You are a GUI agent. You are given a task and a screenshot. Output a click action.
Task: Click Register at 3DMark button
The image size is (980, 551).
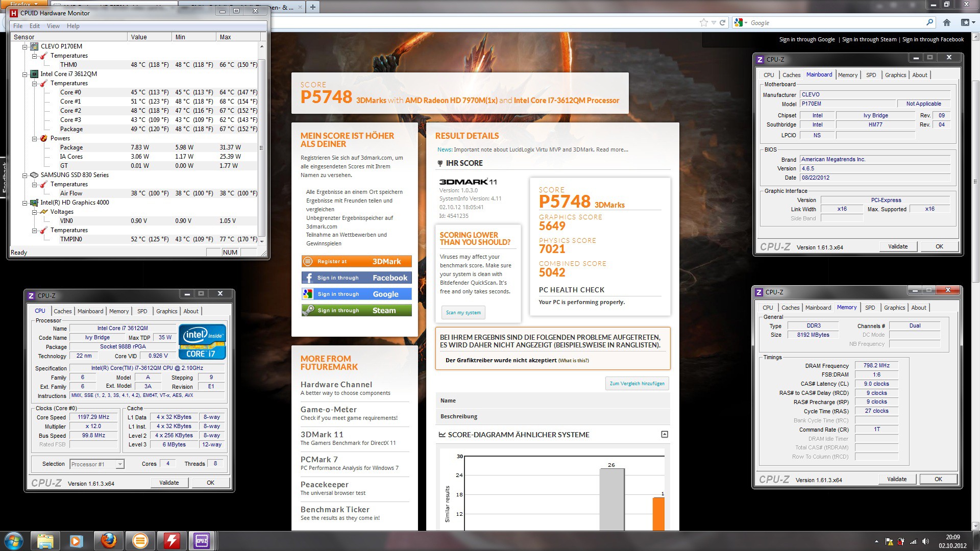point(356,262)
